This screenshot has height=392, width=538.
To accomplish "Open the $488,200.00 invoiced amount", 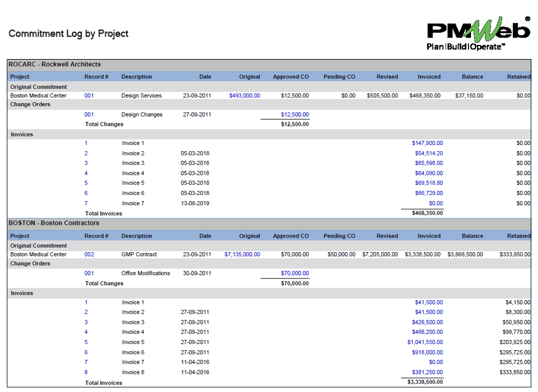I will (x=427, y=332).
